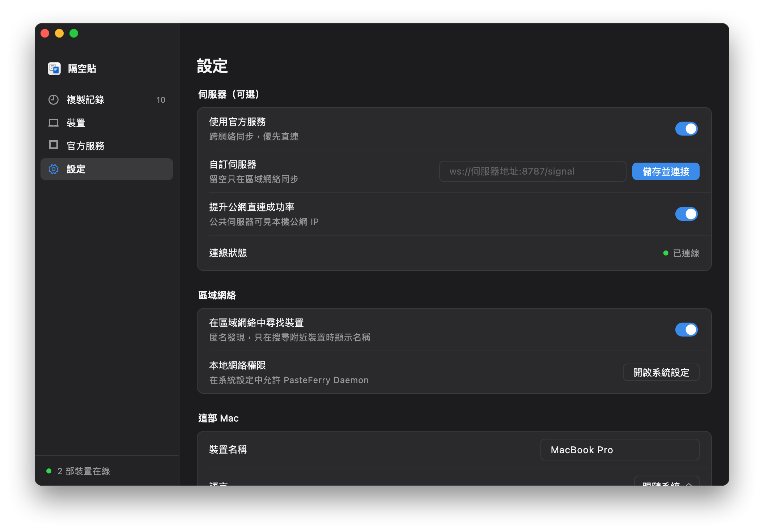Open the 裝置 sidebar item
Image resolution: width=764 pixels, height=532 pixels.
point(107,123)
